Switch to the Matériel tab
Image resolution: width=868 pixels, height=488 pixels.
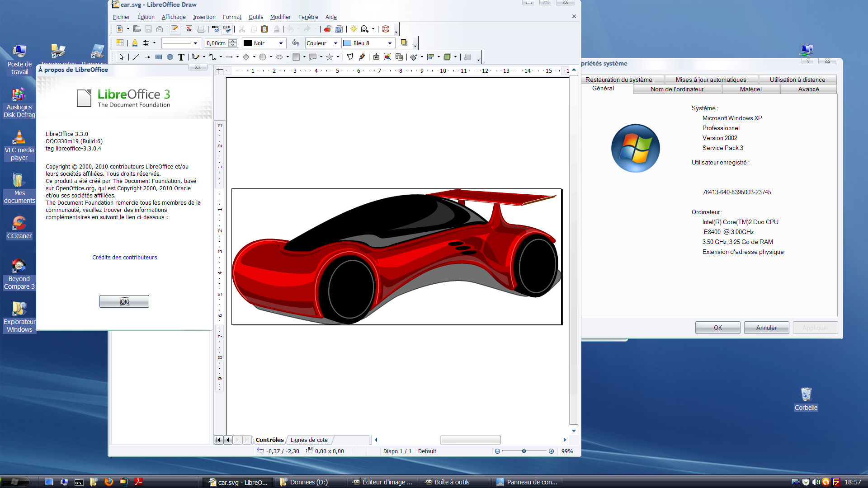pyautogui.click(x=750, y=89)
